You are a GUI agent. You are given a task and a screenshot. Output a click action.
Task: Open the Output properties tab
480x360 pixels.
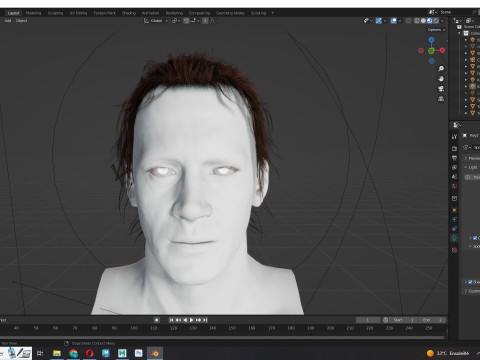(x=454, y=158)
